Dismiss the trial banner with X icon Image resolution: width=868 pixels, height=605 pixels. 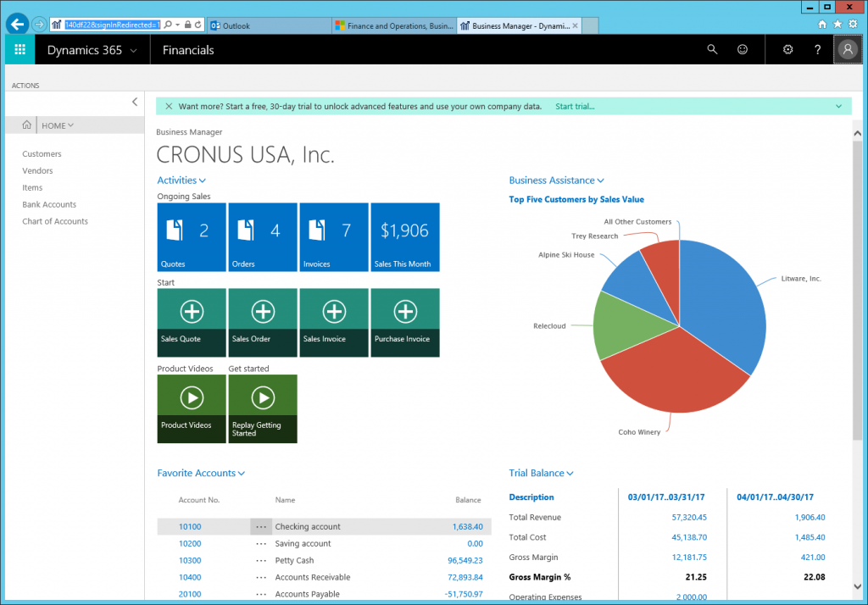[169, 106]
